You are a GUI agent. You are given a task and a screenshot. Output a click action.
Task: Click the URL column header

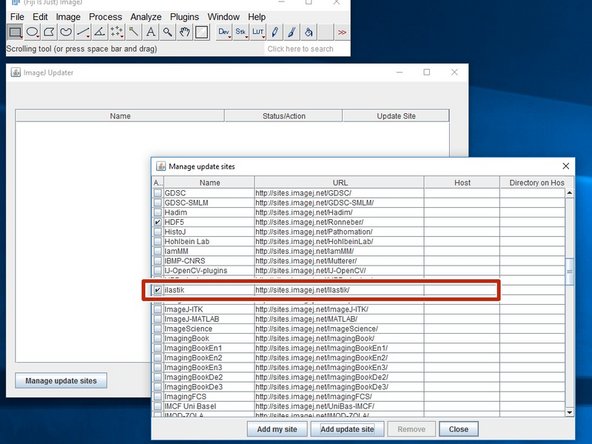(339, 182)
